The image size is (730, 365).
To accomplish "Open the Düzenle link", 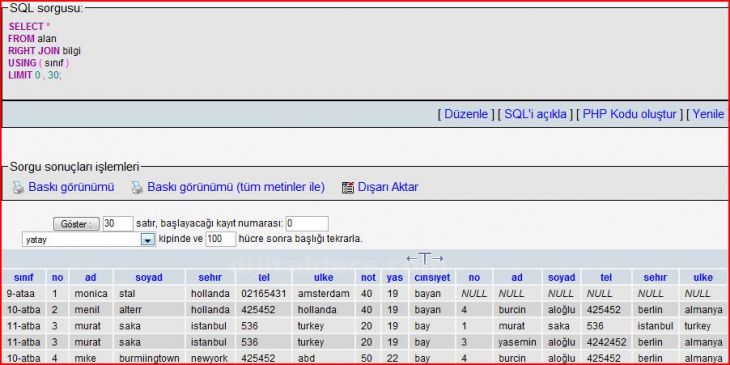I will coord(466,114).
